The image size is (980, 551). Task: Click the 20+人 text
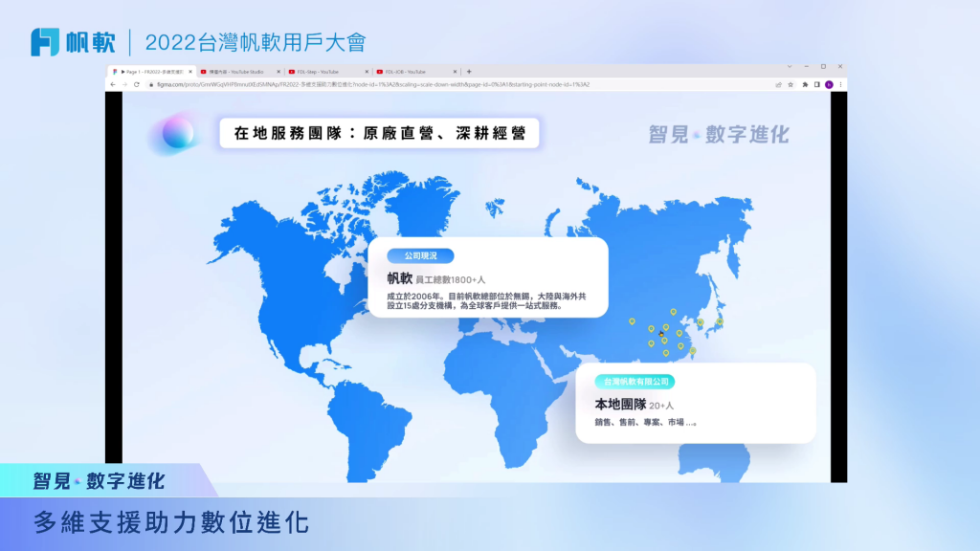661,406
